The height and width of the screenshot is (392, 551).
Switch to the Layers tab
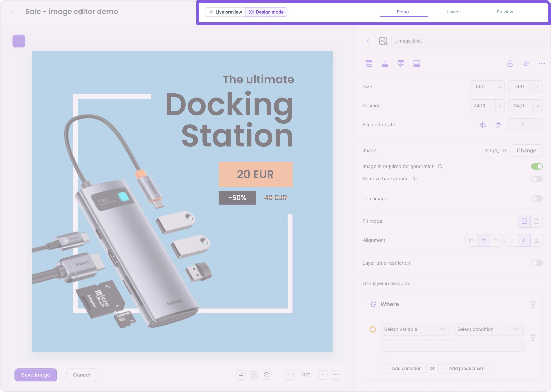454,12
